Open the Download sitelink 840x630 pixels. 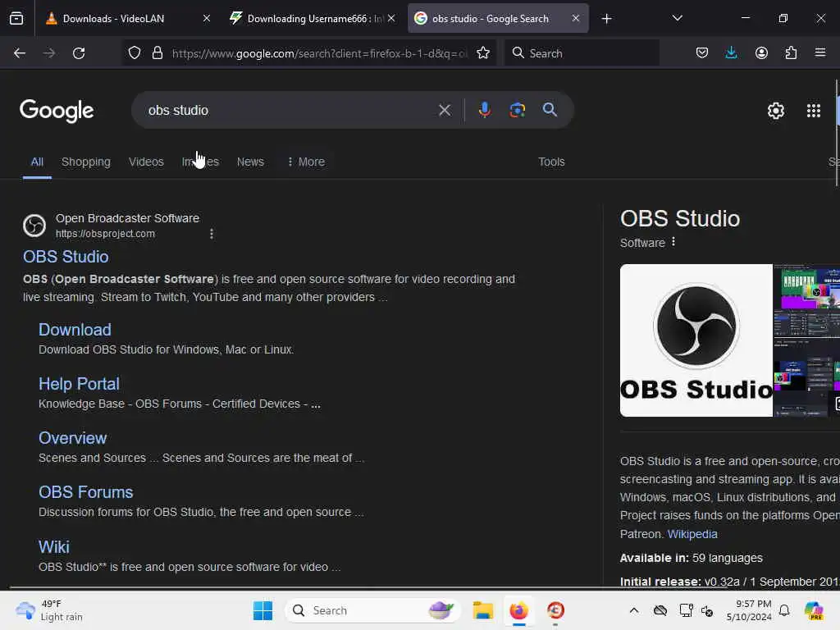click(75, 330)
